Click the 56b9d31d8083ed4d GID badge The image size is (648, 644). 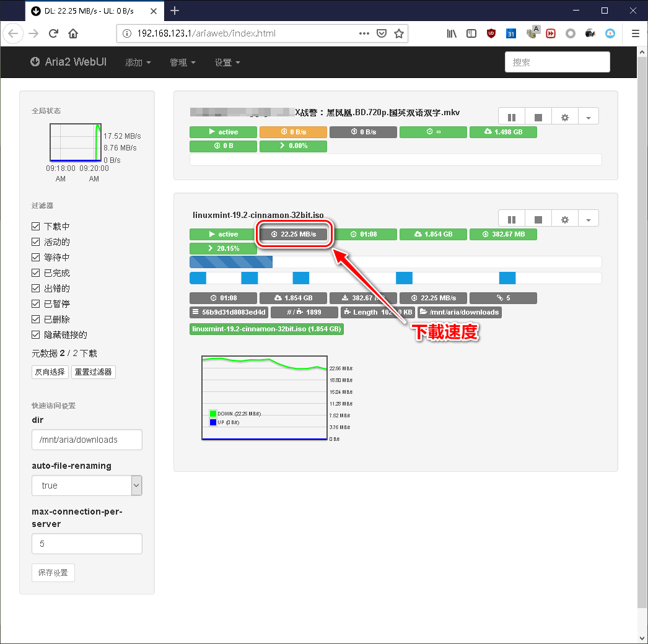point(229,312)
